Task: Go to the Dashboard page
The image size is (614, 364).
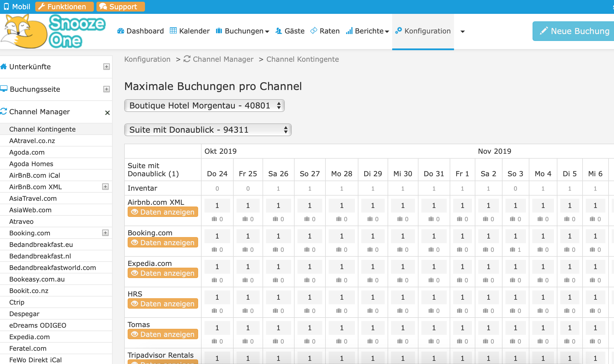Action: click(140, 31)
